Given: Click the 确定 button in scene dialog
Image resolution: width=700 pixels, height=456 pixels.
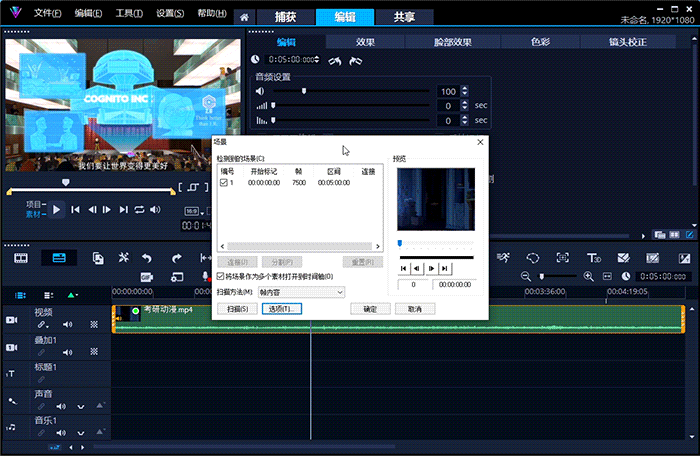Looking at the screenshot, I should click(369, 309).
